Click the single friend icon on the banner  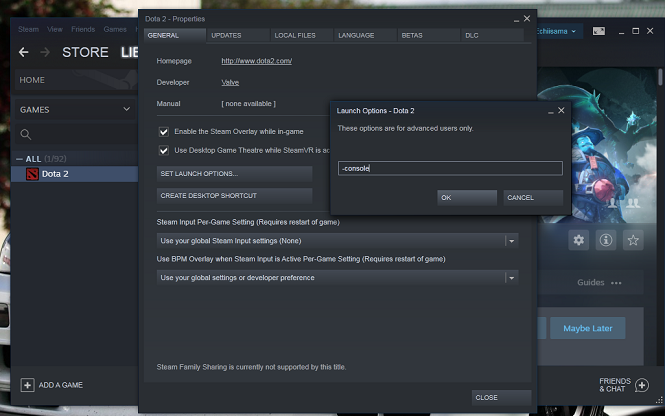[x=612, y=203]
